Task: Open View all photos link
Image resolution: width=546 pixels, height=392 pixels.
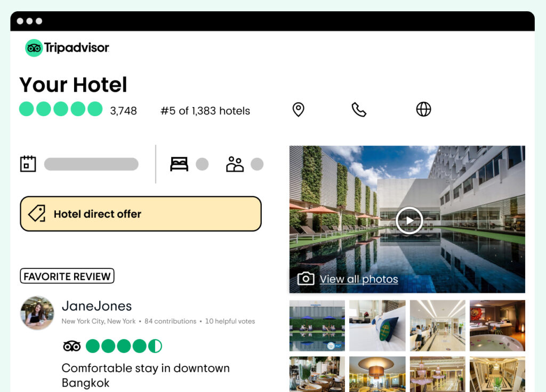Action: coord(359,279)
